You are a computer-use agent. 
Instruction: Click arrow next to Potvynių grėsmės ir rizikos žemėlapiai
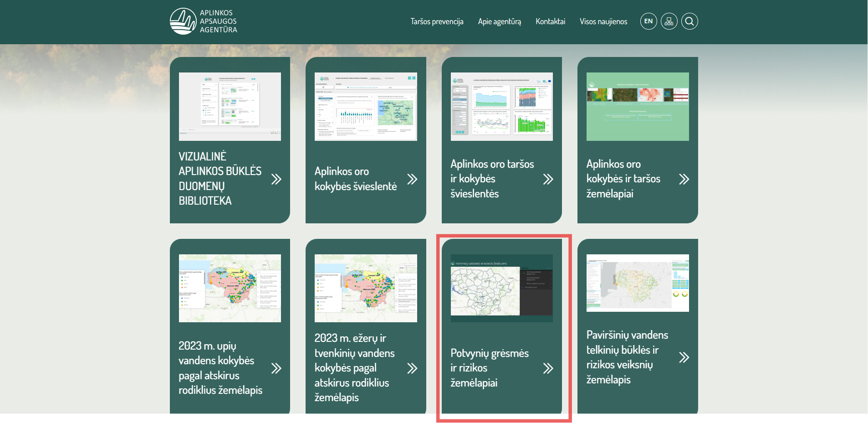point(548,368)
